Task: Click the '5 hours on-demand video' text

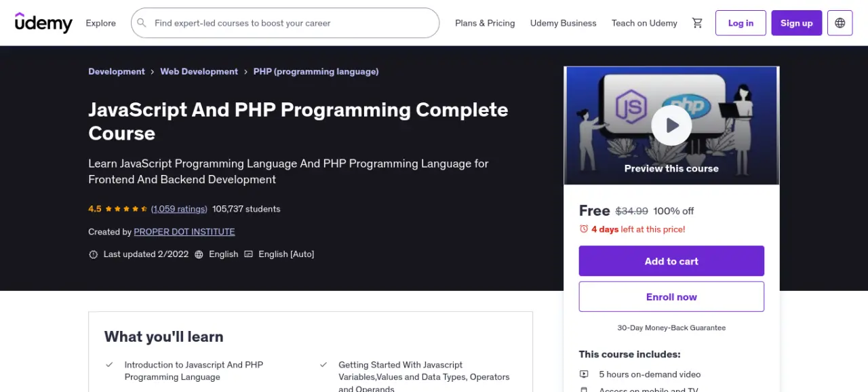Action: 650,374
